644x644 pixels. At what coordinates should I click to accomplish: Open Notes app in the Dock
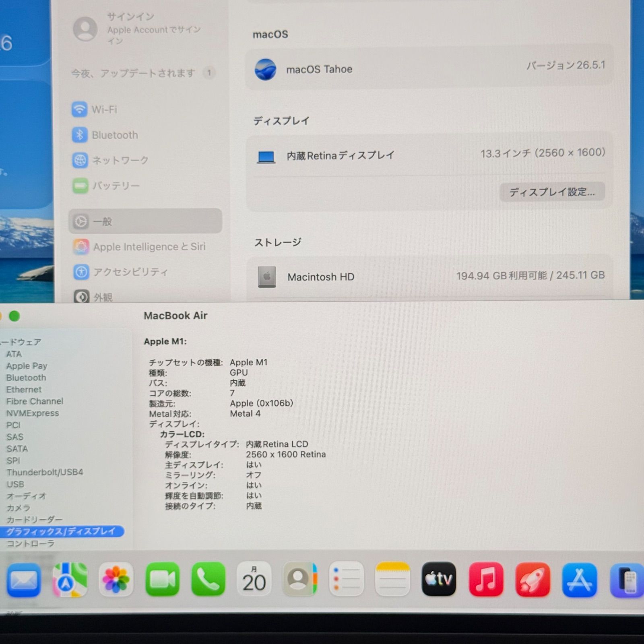coord(392,579)
